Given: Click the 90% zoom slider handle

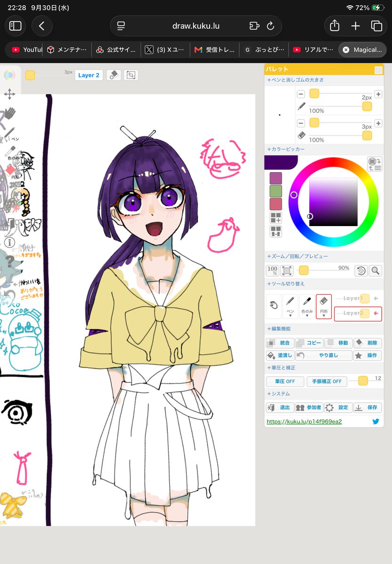Looking at the screenshot, I should 304,270.
